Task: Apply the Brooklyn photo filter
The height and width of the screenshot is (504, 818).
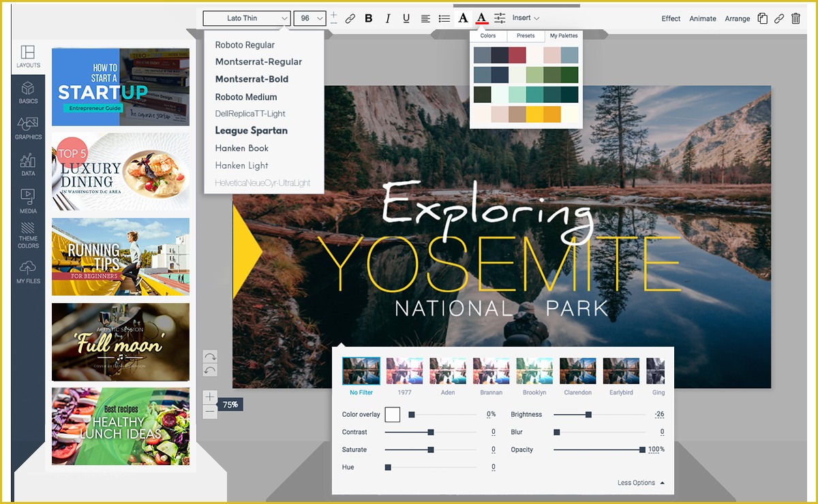Action: (534, 372)
